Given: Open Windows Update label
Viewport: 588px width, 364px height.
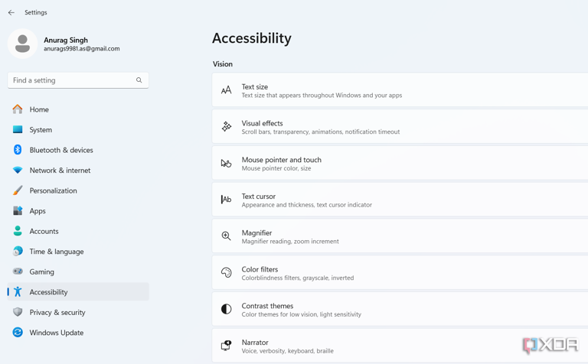Looking at the screenshot, I should (56, 333).
